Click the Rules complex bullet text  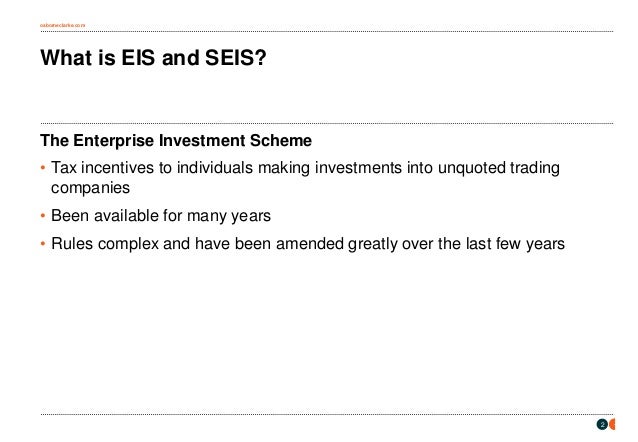[x=308, y=244]
